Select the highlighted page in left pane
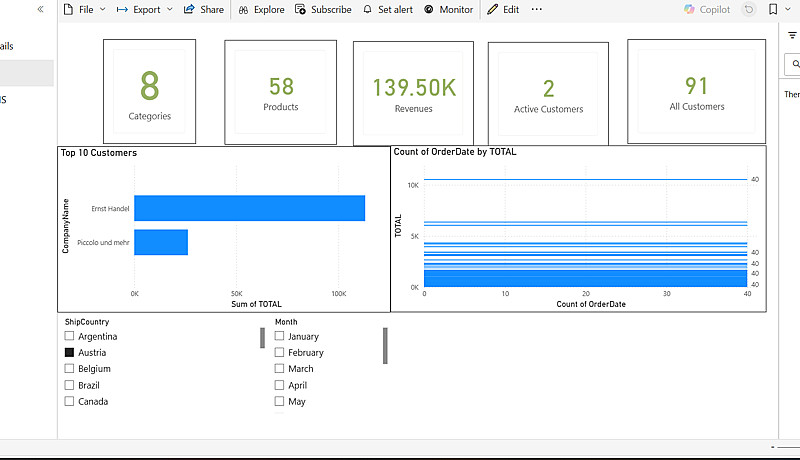800x460 pixels. click(x=27, y=73)
